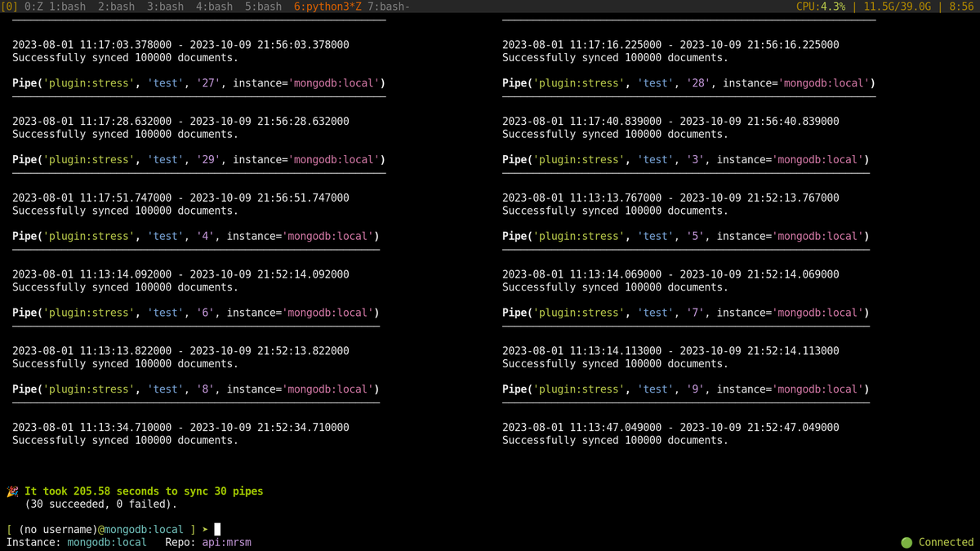This screenshot has height=551, width=980.
Task: Click the Pipe line with test '3'
Action: click(x=686, y=160)
